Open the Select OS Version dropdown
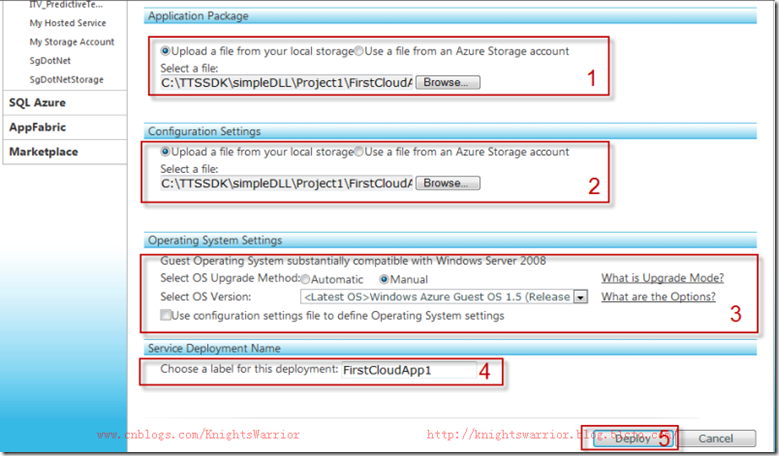Image resolution: width=779 pixels, height=456 pixels. (581, 297)
